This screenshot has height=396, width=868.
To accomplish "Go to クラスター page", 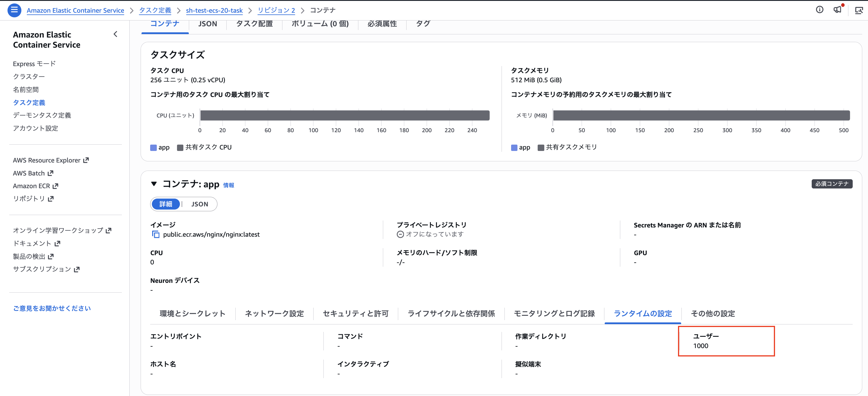I will (29, 76).
